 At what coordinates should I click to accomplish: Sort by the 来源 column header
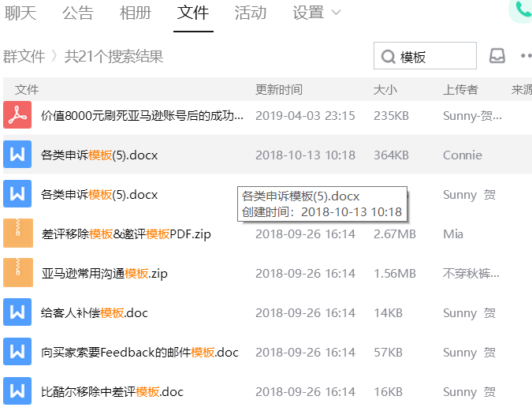[522, 90]
